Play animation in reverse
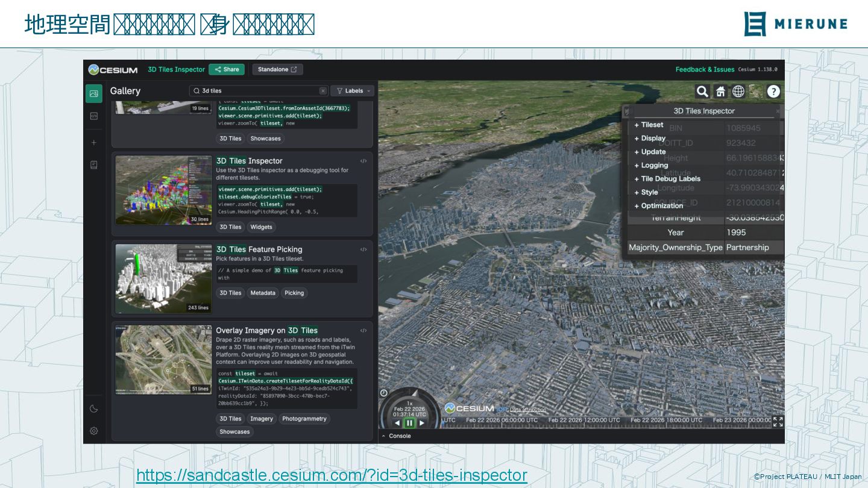 [397, 423]
